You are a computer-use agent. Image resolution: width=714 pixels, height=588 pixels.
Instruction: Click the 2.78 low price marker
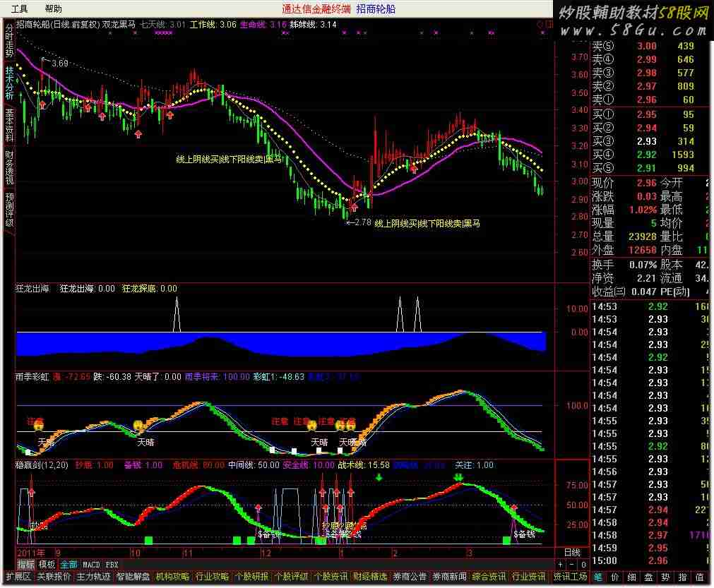point(363,222)
